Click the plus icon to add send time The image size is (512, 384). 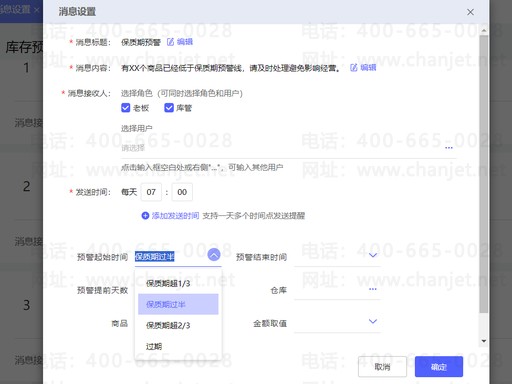point(145,216)
